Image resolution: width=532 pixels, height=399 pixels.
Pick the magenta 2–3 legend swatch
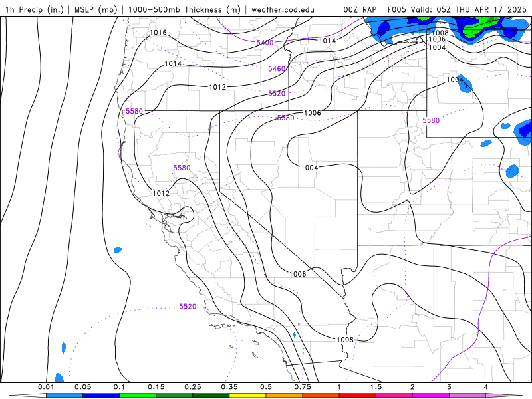click(431, 396)
